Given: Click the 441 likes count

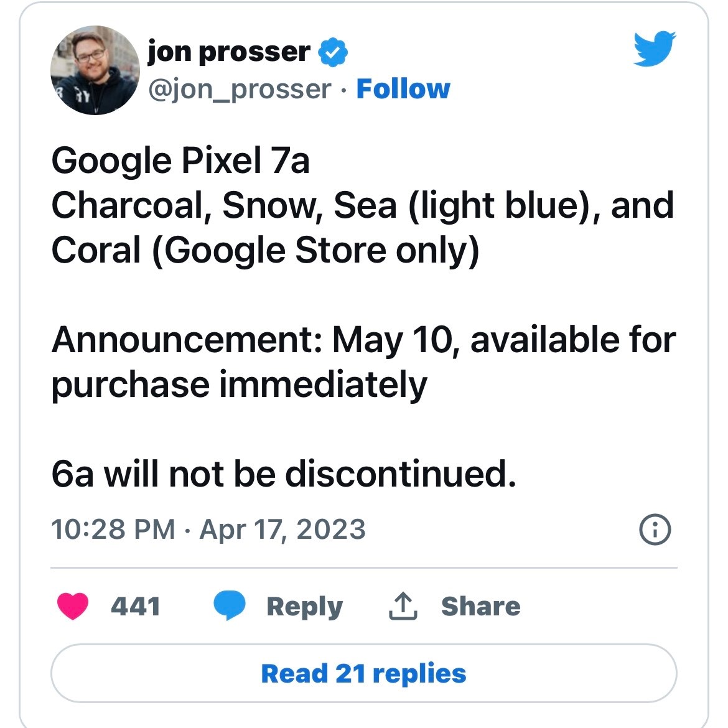Looking at the screenshot, I should (x=136, y=606).
